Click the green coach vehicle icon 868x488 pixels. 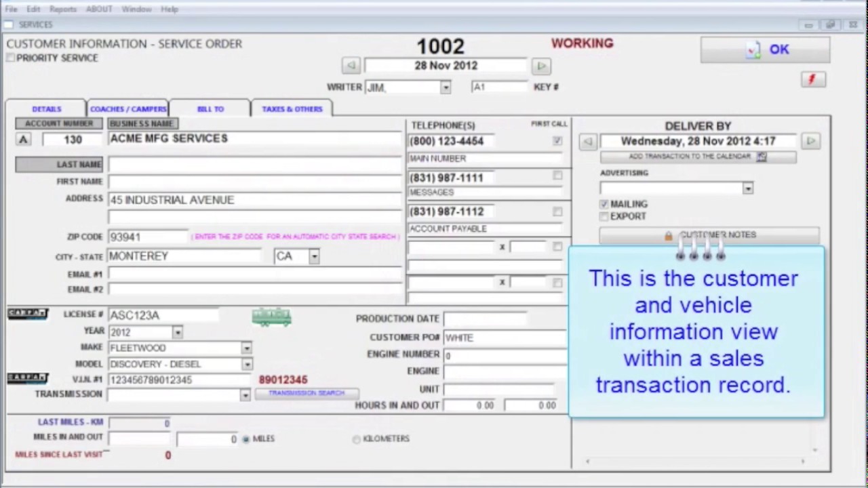point(272,317)
